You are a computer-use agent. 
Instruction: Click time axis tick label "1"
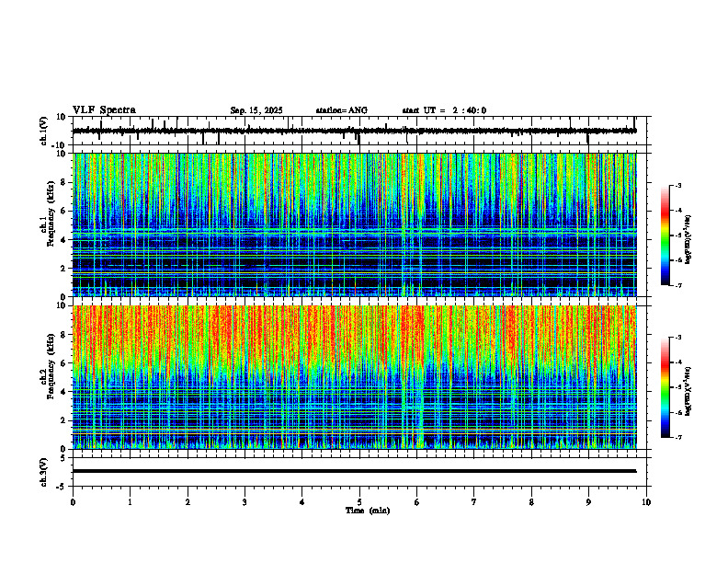pos(130,502)
